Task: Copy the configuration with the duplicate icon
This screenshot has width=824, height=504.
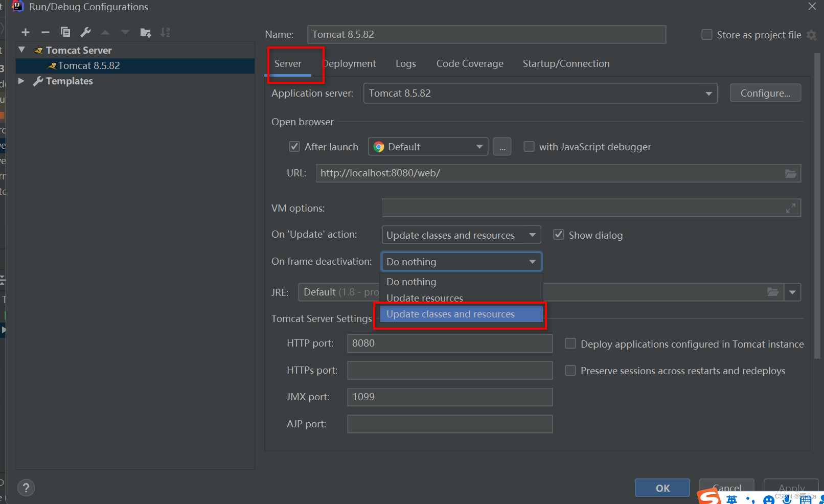Action: tap(65, 32)
